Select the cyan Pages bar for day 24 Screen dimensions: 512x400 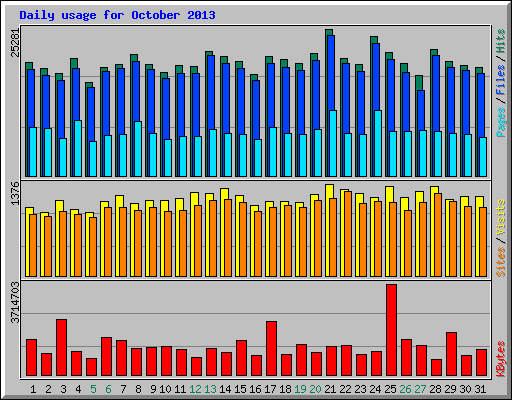tap(378, 143)
